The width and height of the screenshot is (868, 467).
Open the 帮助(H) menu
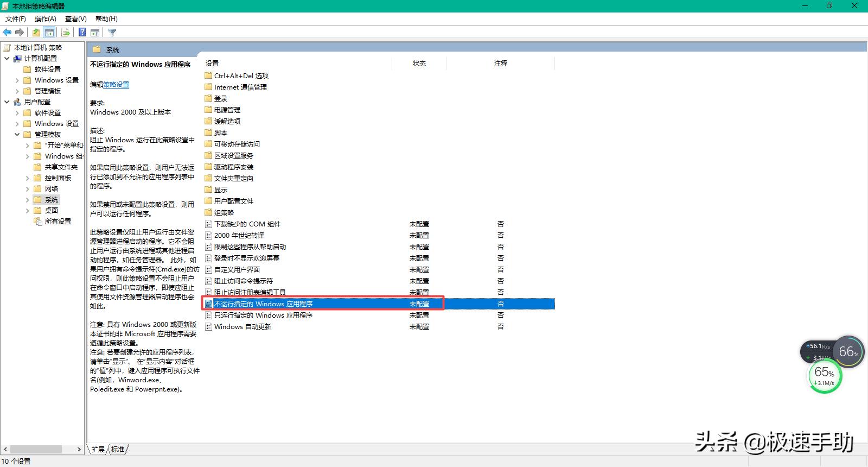pos(106,19)
